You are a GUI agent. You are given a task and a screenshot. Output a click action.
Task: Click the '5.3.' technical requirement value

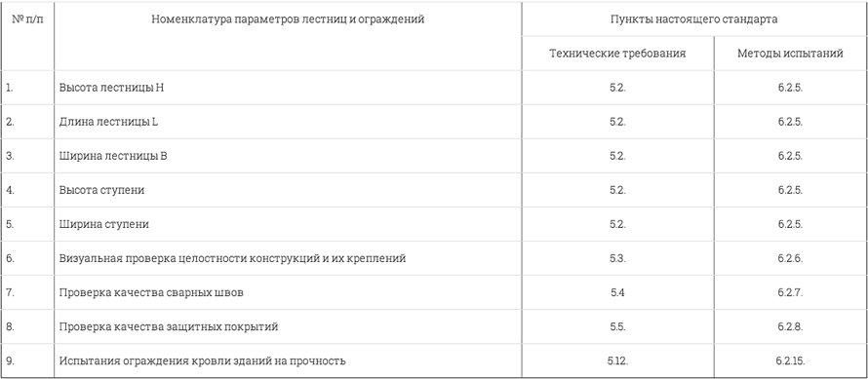pyautogui.click(x=617, y=258)
